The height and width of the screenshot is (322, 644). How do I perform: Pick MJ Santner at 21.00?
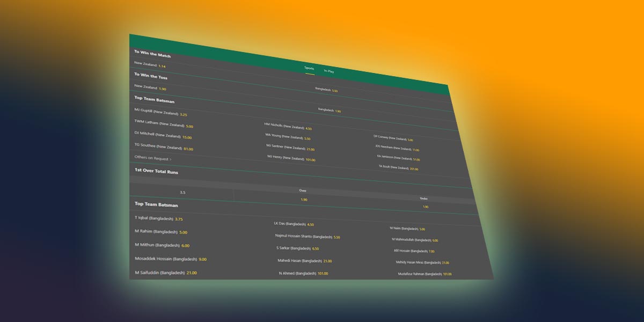point(290,147)
